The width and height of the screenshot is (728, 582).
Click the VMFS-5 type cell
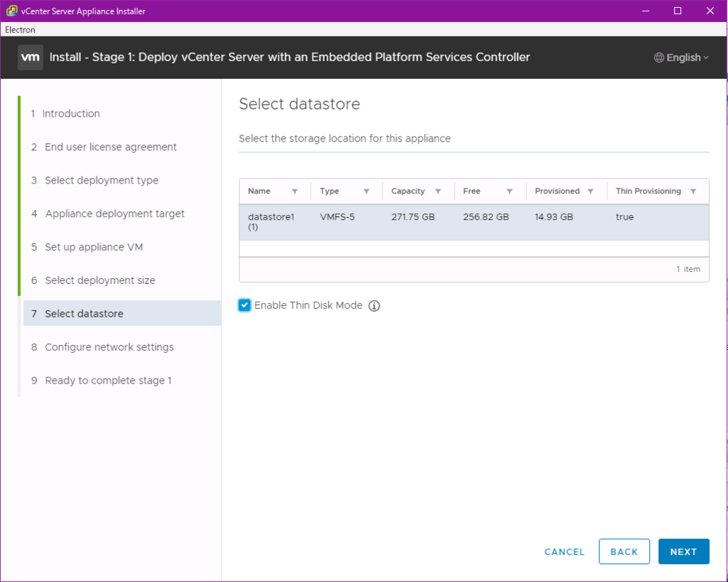pos(337,217)
